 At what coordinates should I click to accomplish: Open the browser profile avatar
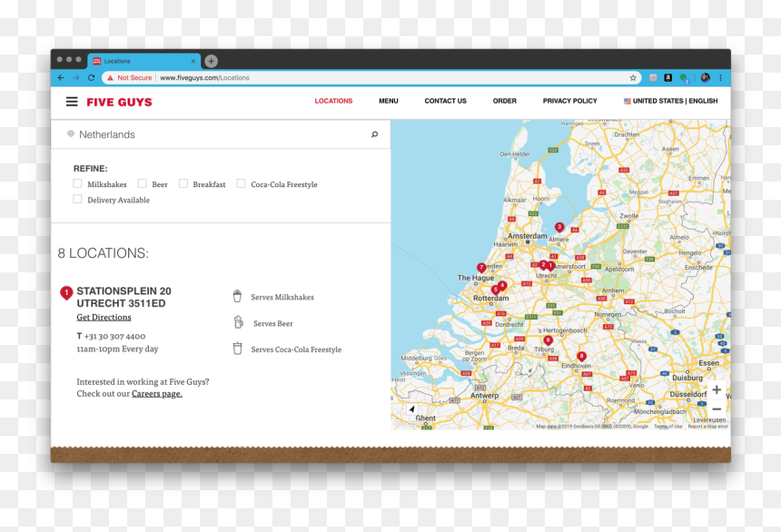pyautogui.click(x=705, y=78)
